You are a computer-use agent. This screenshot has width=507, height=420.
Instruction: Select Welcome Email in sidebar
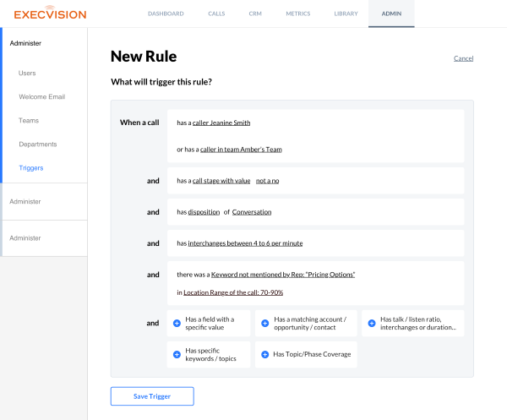[42, 97]
